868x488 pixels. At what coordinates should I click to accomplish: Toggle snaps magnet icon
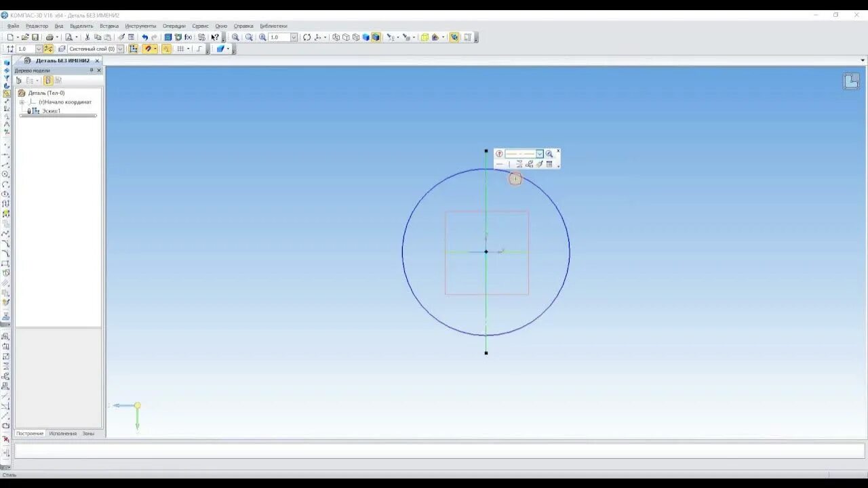pos(149,49)
